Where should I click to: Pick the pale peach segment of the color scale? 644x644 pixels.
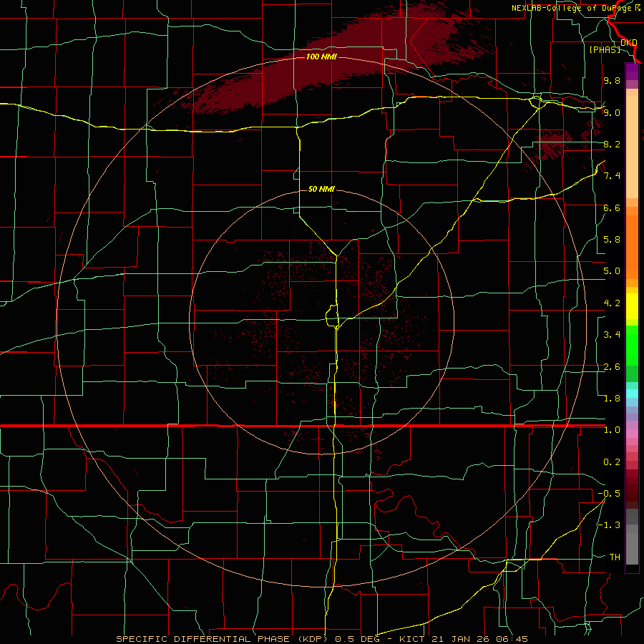click(x=632, y=147)
